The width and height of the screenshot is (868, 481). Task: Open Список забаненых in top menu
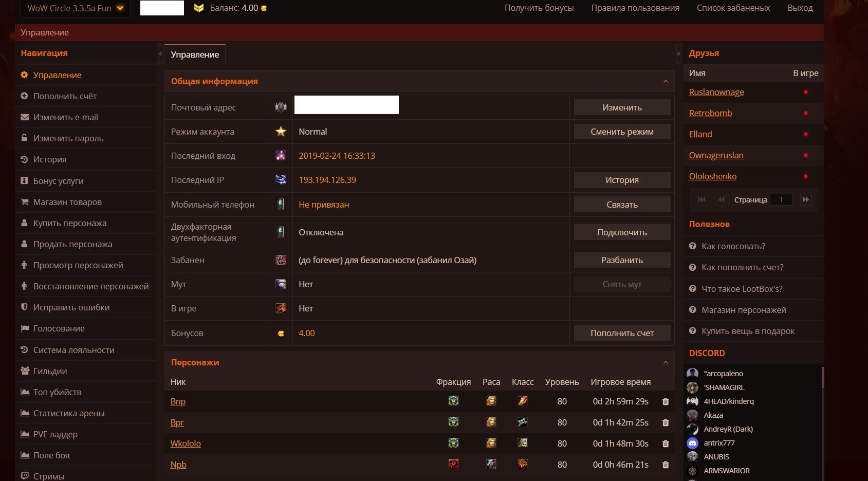point(733,8)
